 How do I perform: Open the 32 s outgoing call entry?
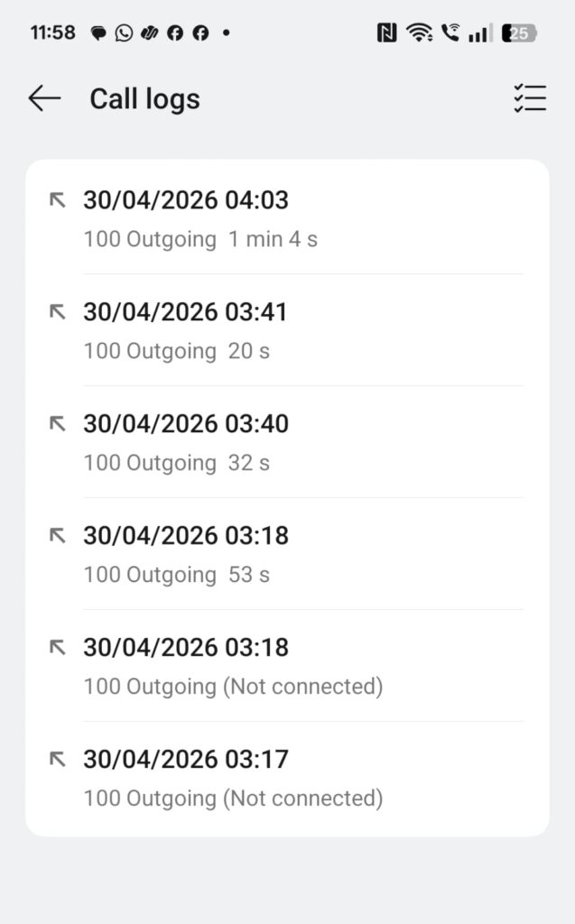pyautogui.click(x=287, y=442)
